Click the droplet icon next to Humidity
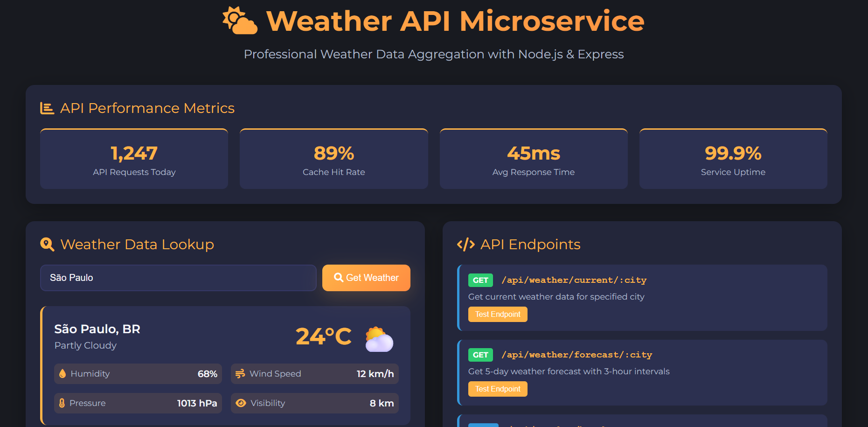 [62, 373]
